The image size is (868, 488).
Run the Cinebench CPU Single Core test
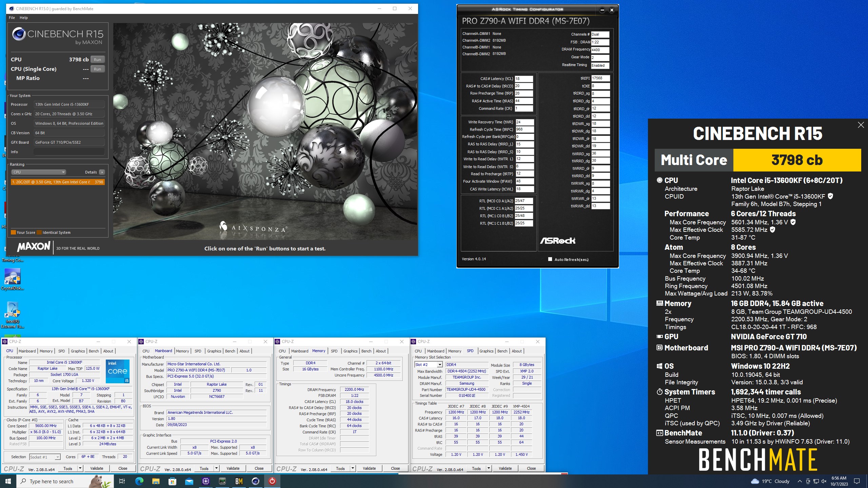tap(97, 69)
